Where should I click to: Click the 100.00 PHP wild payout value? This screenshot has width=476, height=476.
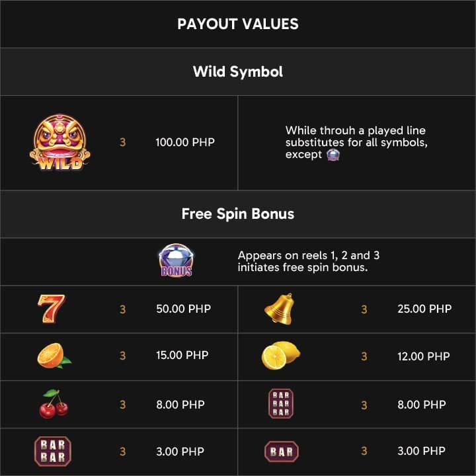tap(185, 142)
